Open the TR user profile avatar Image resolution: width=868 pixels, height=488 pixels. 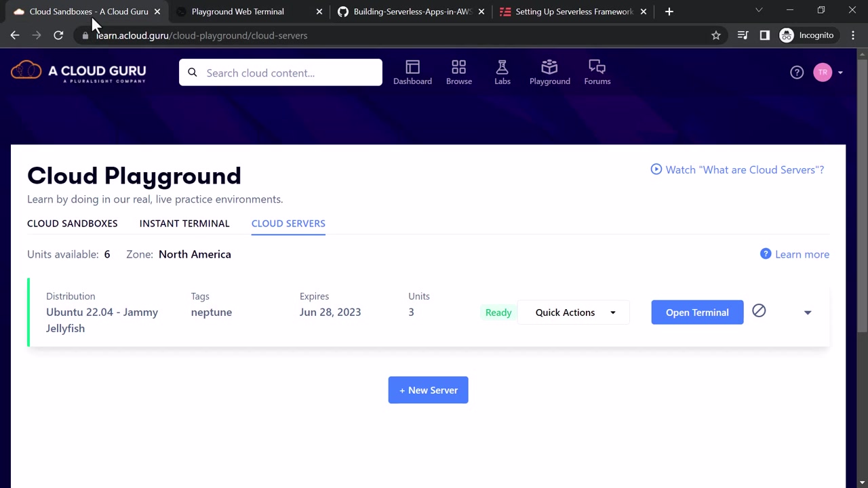pyautogui.click(x=823, y=73)
